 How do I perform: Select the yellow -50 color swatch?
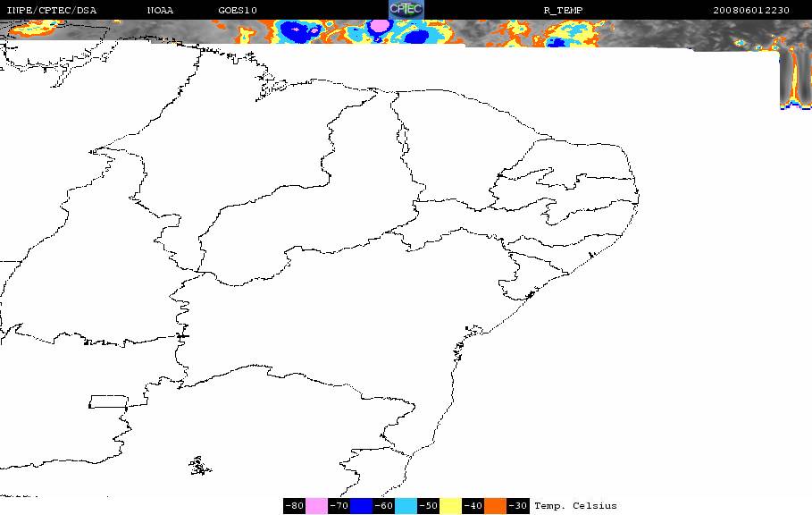pos(450,506)
